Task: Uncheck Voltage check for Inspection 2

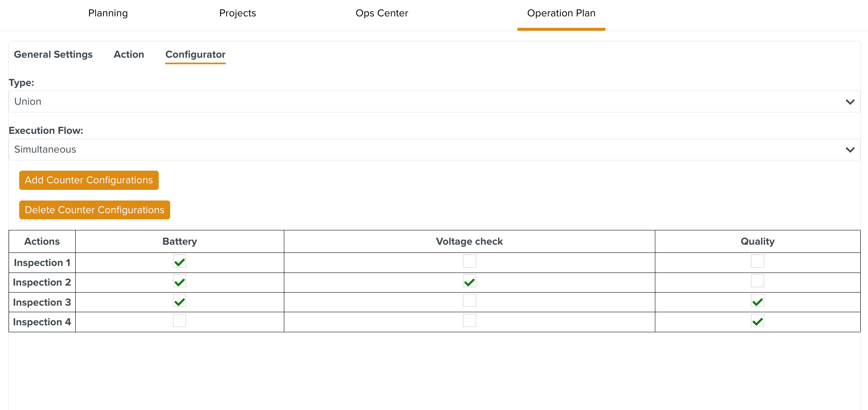Action: tap(470, 281)
